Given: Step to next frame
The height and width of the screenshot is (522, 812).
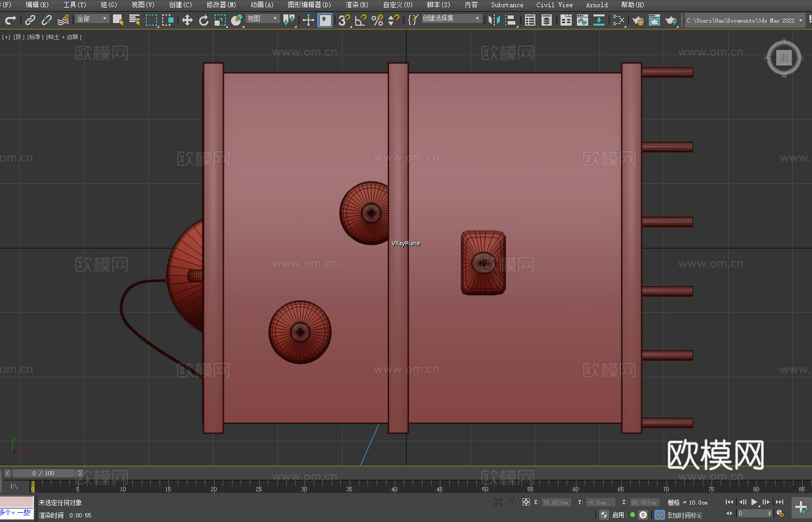Looking at the screenshot, I should pos(766,502).
